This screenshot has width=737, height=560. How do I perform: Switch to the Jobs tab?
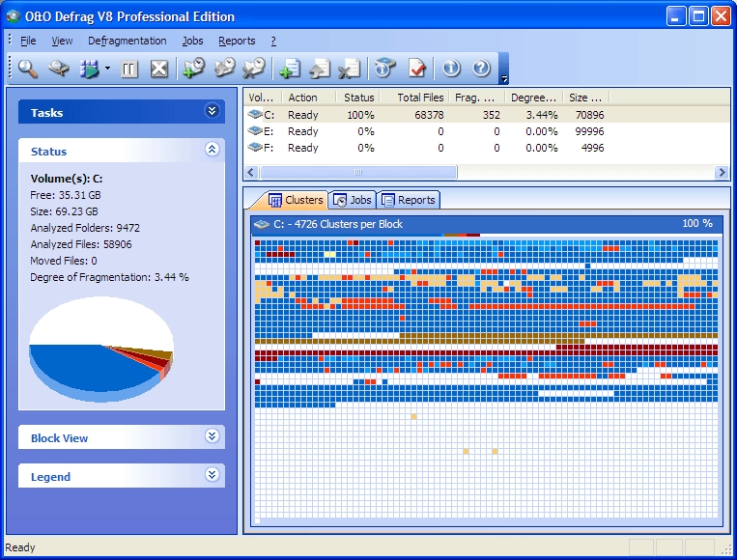point(353,200)
